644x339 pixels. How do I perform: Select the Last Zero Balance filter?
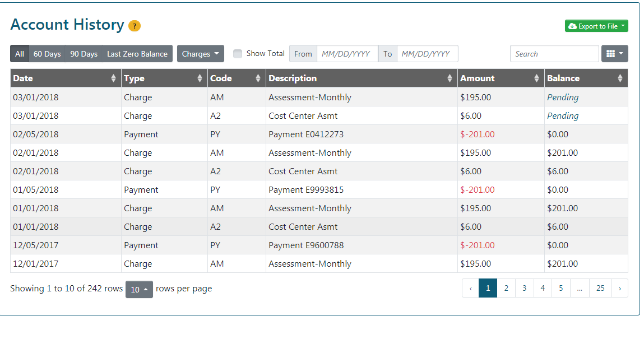pyautogui.click(x=137, y=54)
